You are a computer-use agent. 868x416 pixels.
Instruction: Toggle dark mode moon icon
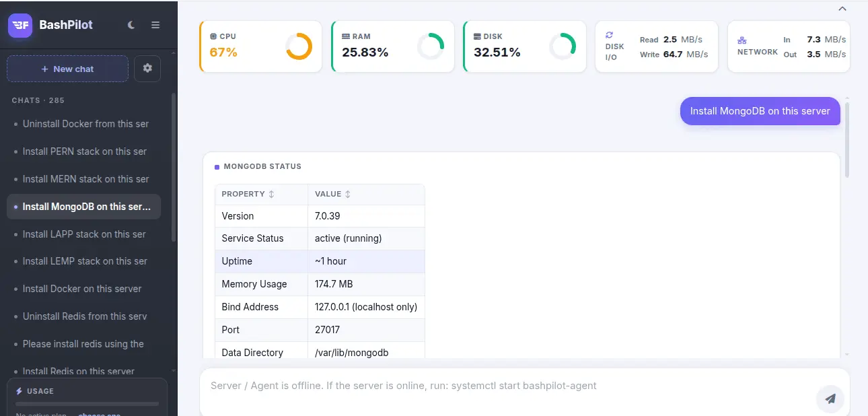131,25
